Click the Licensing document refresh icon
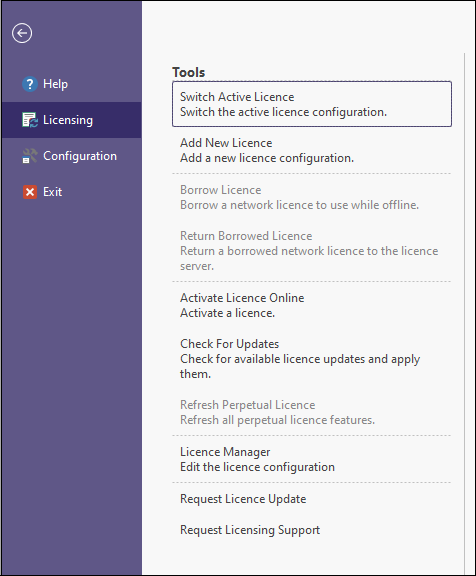 [30, 120]
